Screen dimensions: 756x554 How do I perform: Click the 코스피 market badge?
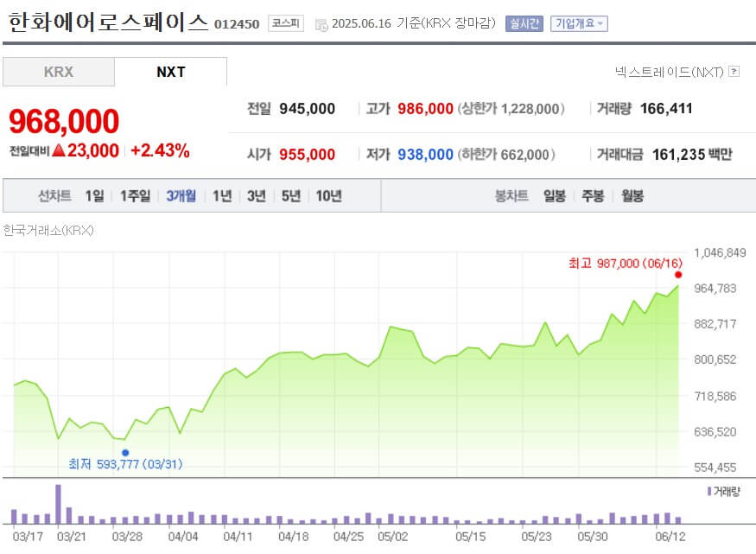point(285,23)
